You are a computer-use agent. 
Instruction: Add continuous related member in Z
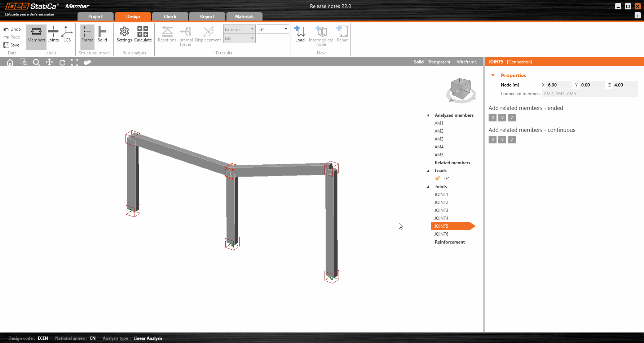[x=512, y=140]
